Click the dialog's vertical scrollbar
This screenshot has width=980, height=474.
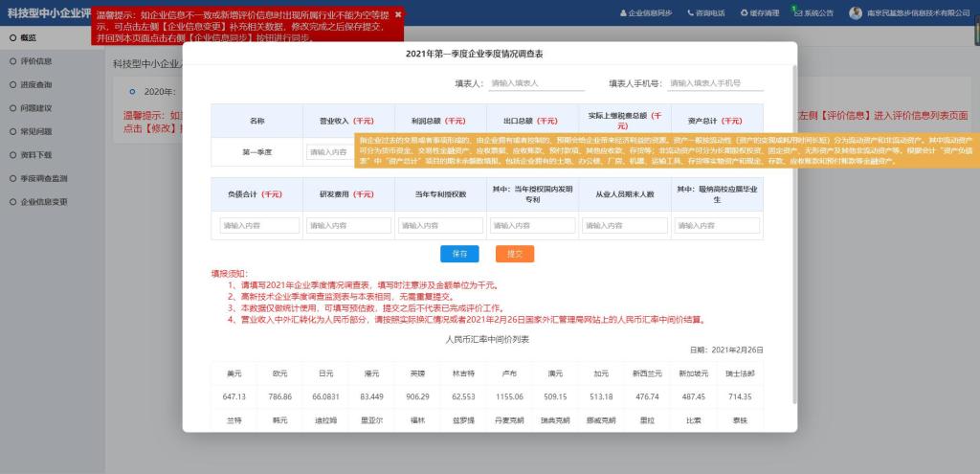[x=792, y=192]
